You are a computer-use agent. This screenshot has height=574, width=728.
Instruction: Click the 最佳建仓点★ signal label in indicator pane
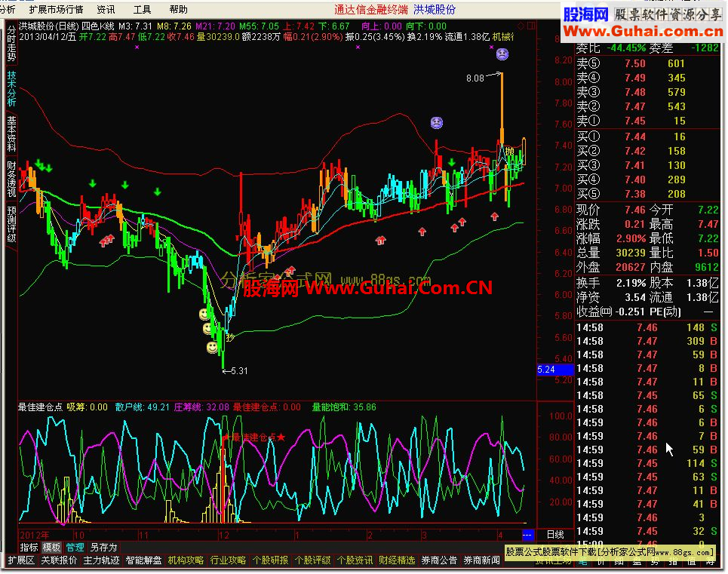click(254, 437)
